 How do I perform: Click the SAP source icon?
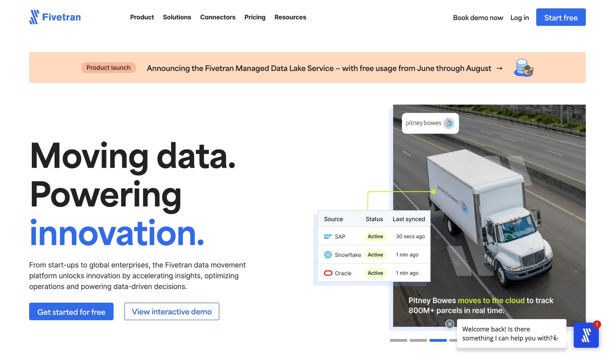[328, 237]
